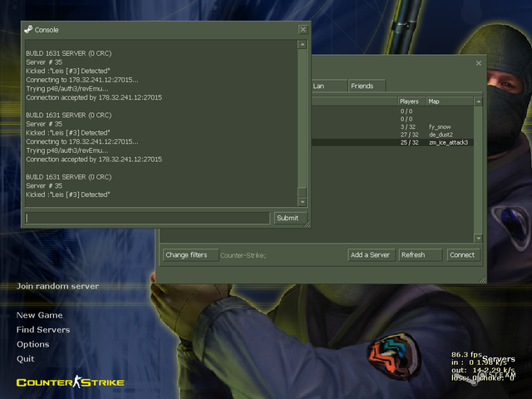Click the 3 / 32 players cell
Image resolution: width=532 pixels, height=399 pixels.
click(x=408, y=127)
